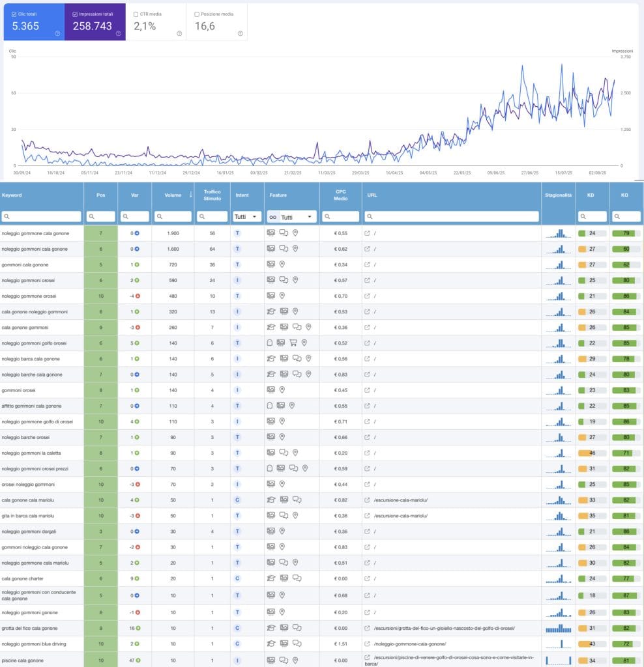Viewport: 644px width, 667px height.
Task: Click the KO bar for noleggio gommoni cala gonone
Action: coord(626,249)
